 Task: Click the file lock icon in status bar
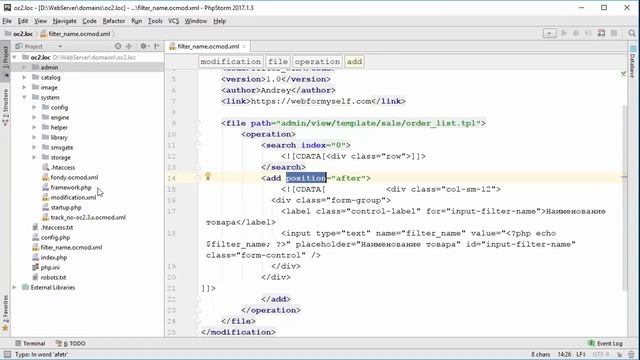(x=620, y=354)
